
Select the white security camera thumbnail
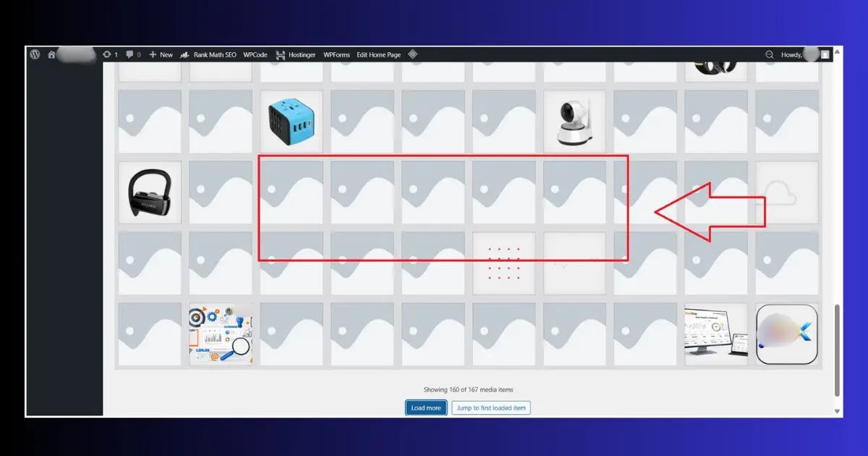pos(575,121)
